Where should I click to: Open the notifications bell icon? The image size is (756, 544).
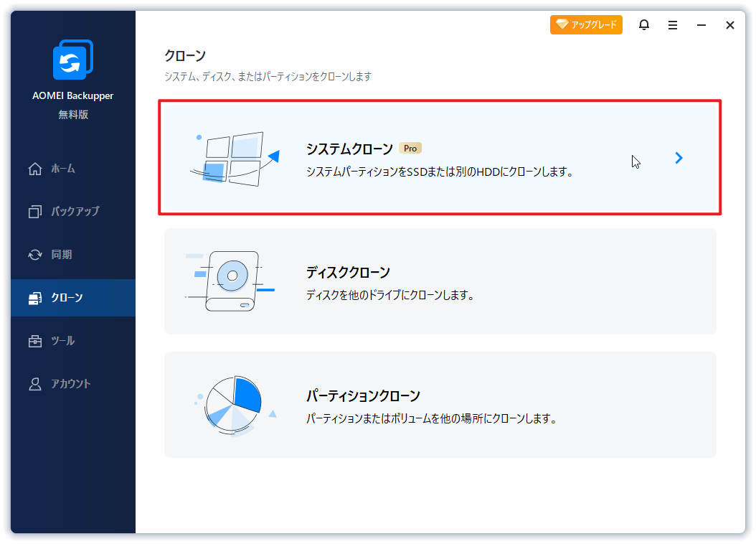[644, 24]
